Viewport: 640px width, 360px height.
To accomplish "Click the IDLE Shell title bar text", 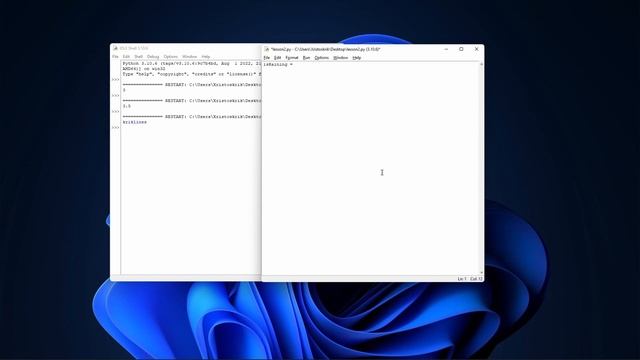I will (x=134, y=48).
